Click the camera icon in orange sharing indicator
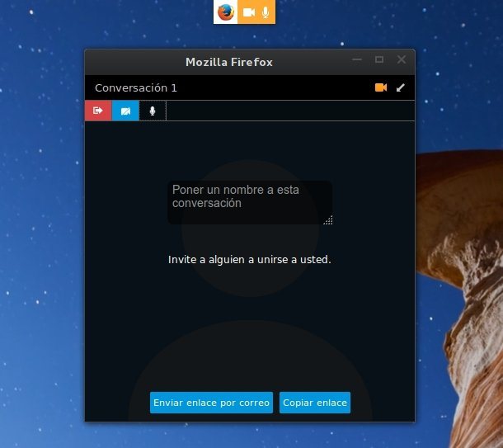This screenshot has height=448, width=503. [x=249, y=12]
